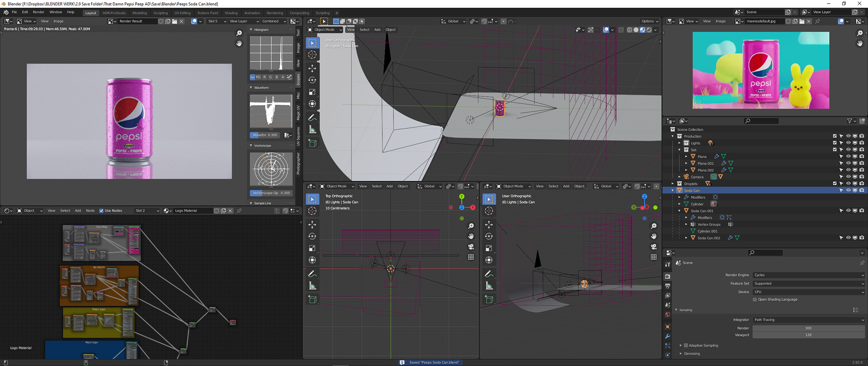Switch to rendered viewport shading
The height and width of the screenshot is (366, 868).
(649, 30)
